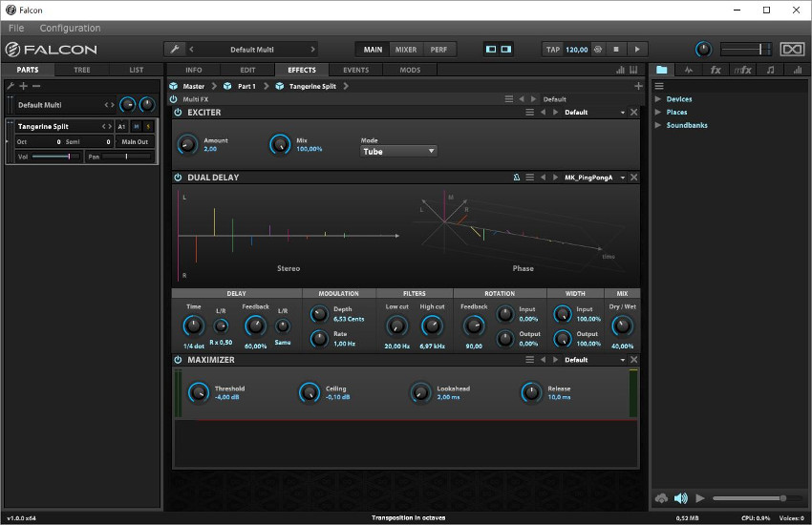The image size is (812, 525).
Task: Select next Exciter preset arrow
Action: [x=556, y=113]
